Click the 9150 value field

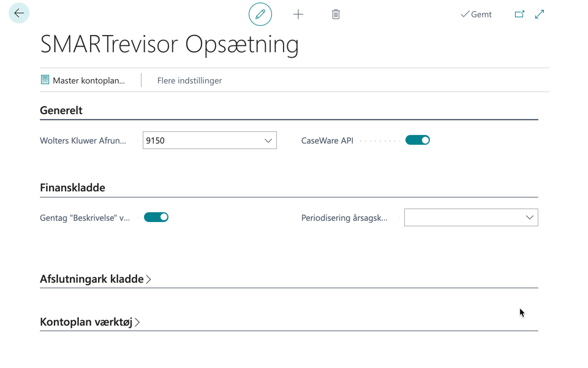click(209, 140)
